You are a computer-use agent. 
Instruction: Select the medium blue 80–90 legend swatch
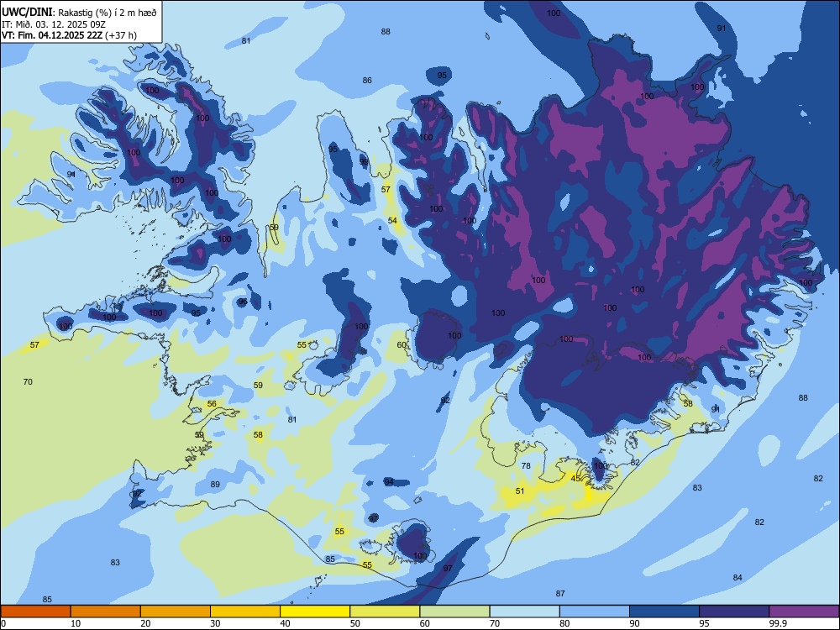coord(595,612)
